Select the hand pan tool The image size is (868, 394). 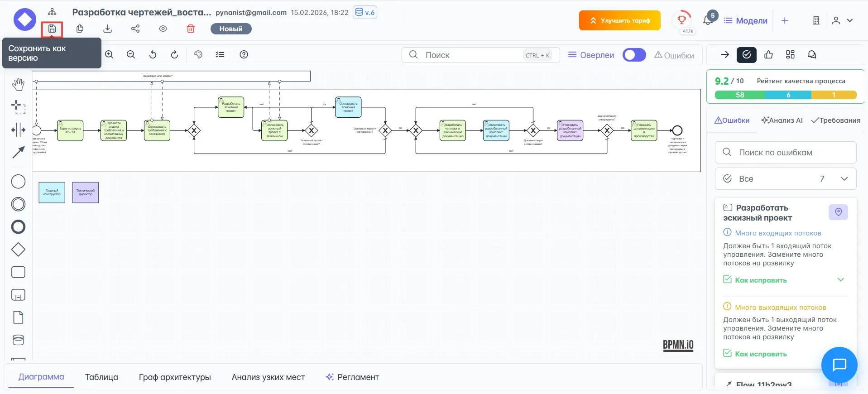18,84
